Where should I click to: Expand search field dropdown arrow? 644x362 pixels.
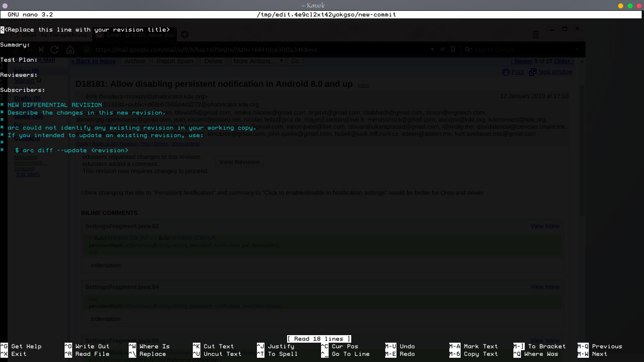(577, 49)
